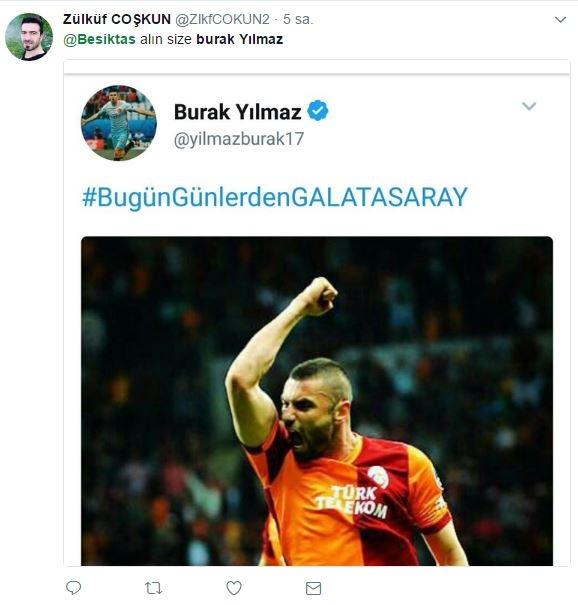Click the Türk Telekom logo on jersey
Screen dimensions: 578x605
pyautogui.click(x=352, y=502)
